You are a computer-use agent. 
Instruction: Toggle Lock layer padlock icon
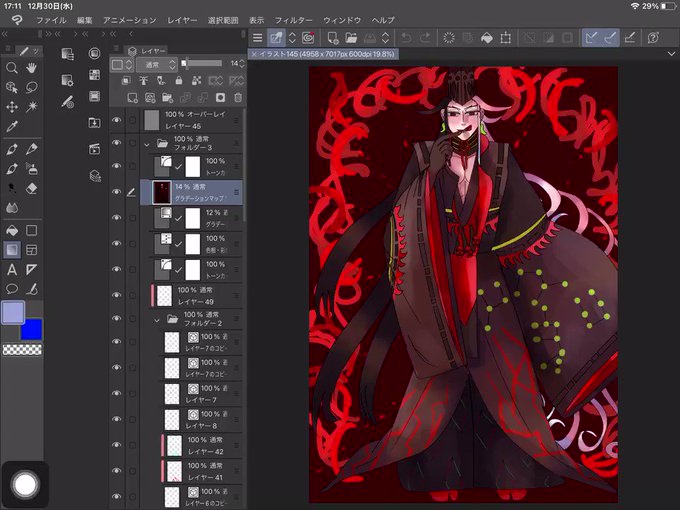click(179, 80)
